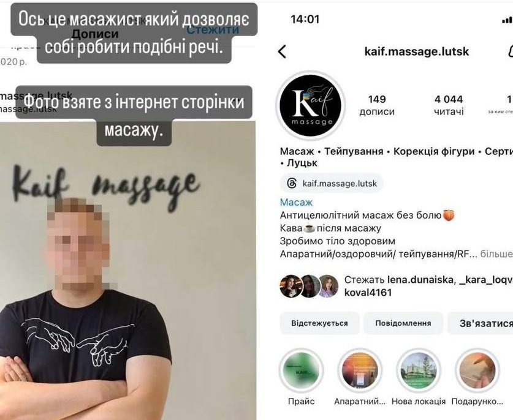The height and width of the screenshot is (420, 513).
Task: Open the Прайс story highlight
Action: [301, 370]
